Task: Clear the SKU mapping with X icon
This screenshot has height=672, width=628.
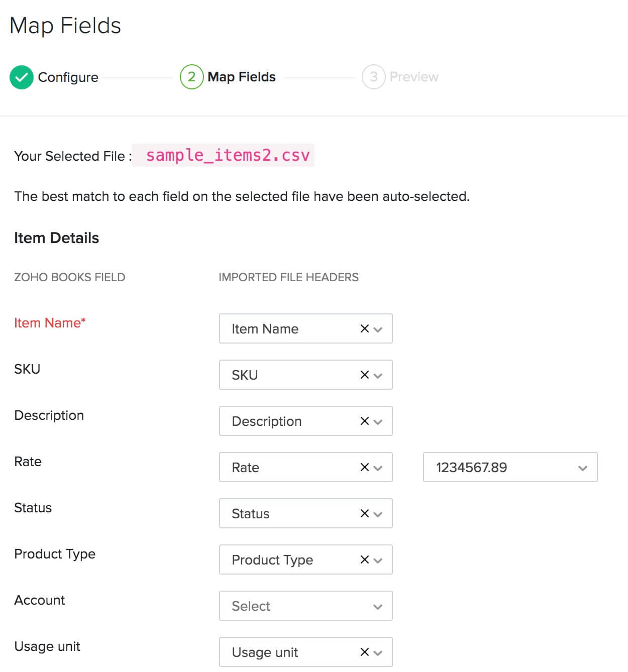Action: click(x=365, y=375)
